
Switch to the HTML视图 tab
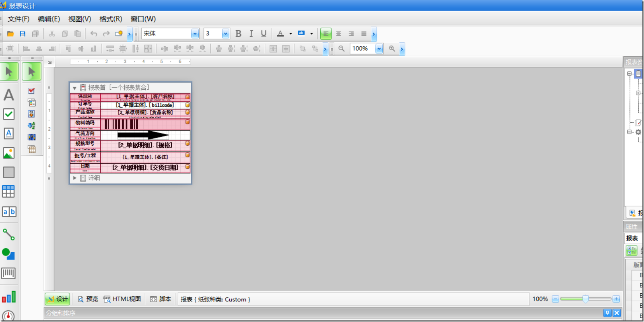click(122, 299)
